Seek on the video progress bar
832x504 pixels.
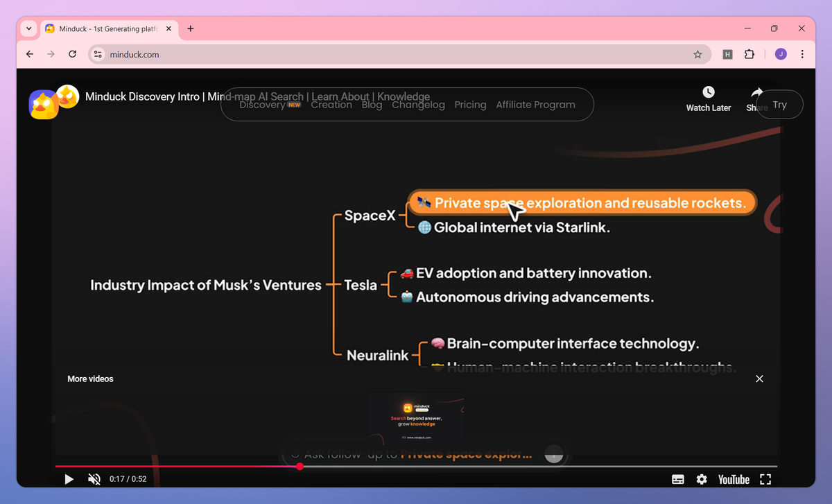(416, 467)
